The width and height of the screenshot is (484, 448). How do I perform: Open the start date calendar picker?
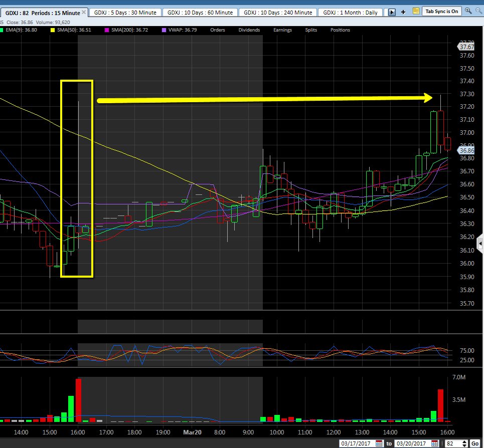(379, 443)
